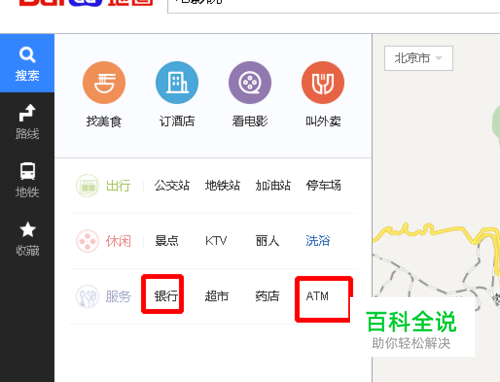
Task: Select the 洗浴 bath link
Action: [x=318, y=241]
